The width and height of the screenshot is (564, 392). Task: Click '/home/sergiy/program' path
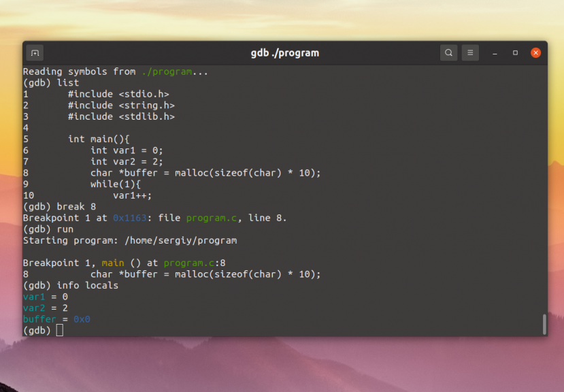pos(180,240)
